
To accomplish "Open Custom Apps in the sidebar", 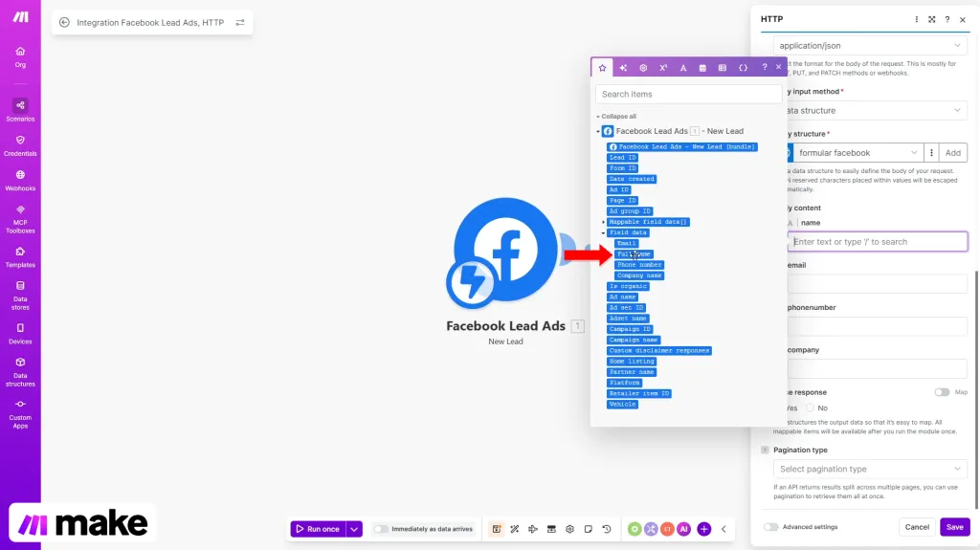I will (x=20, y=414).
